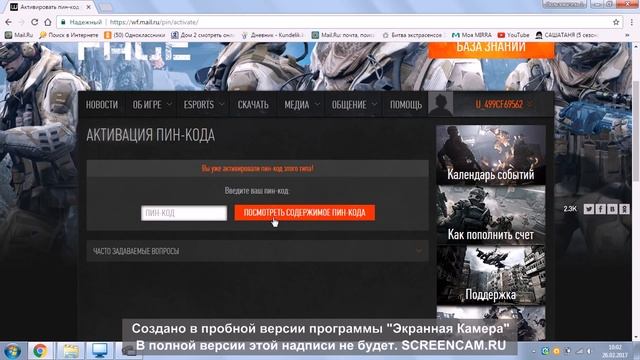Open Chrome from the taskbar
The width and height of the screenshot is (640, 360).
[40, 351]
